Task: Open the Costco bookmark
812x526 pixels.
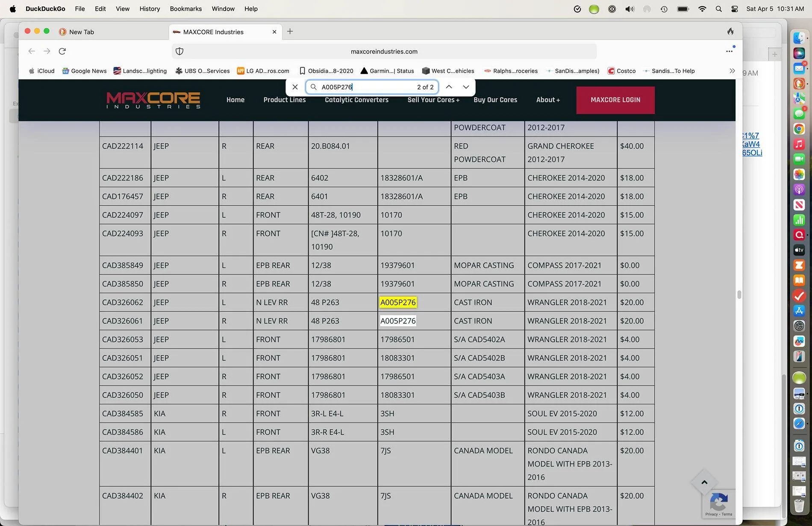Action: (622, 71)
